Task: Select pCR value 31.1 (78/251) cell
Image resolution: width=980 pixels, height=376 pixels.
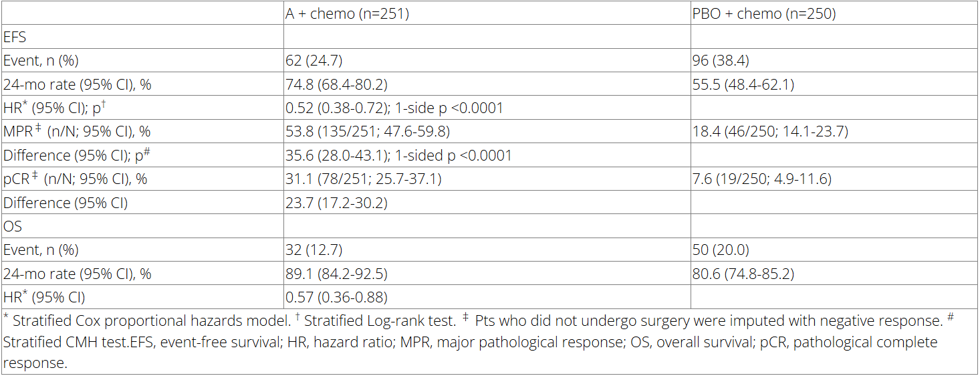Action: tap(364, 179)
